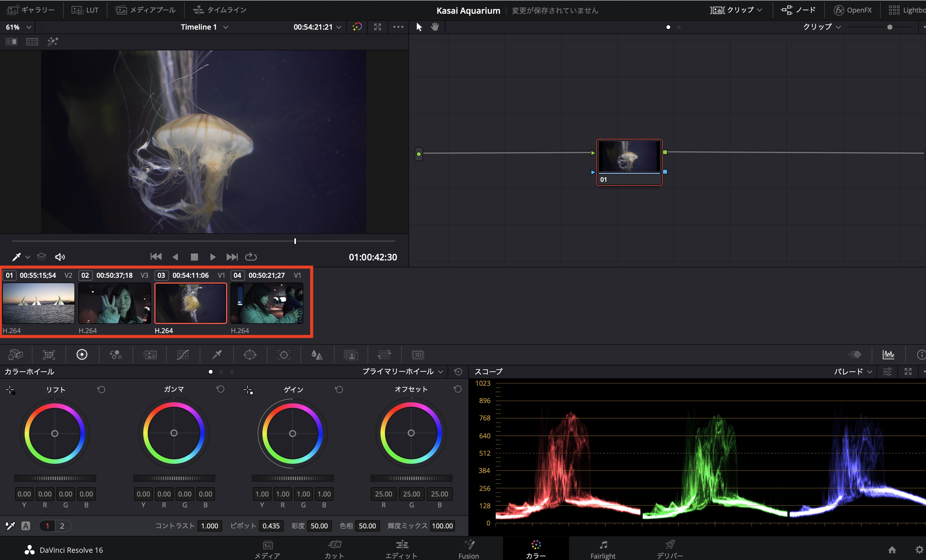Switch to the Fairlight page tab

(603, 549)
